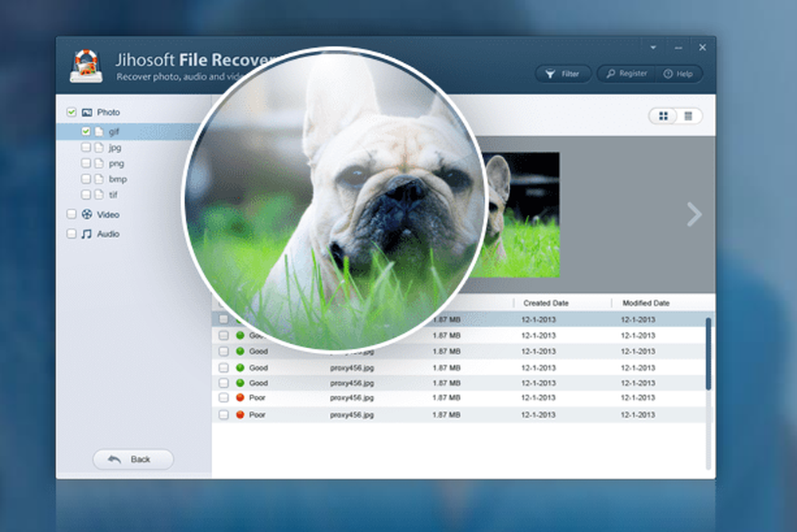Minimize the File Recovery window
The width and height of the screenshot is (797, 532).
[x=678, y=48]
